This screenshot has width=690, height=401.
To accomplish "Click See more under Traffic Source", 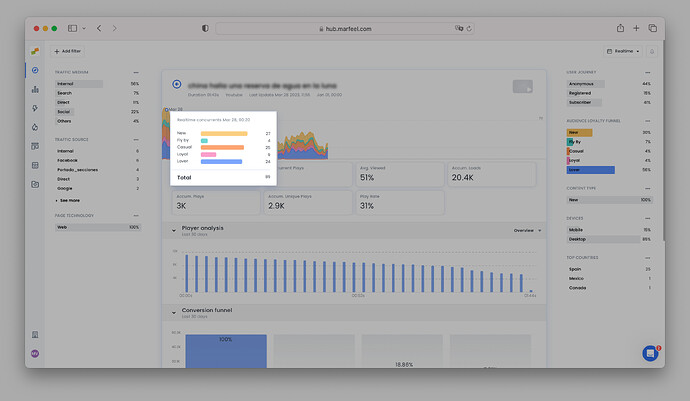I will [68, 201].
